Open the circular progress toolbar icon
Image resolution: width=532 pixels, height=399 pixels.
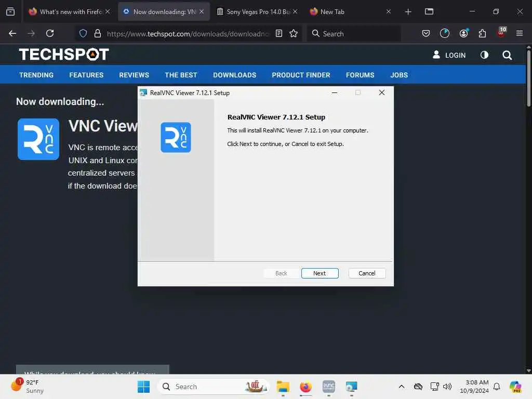coord(445,33)
